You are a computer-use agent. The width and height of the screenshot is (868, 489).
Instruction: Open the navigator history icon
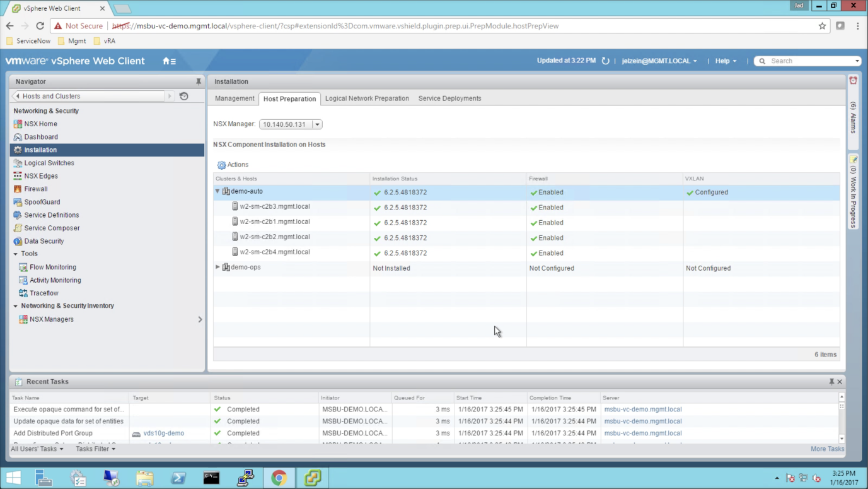click(184, 96)
